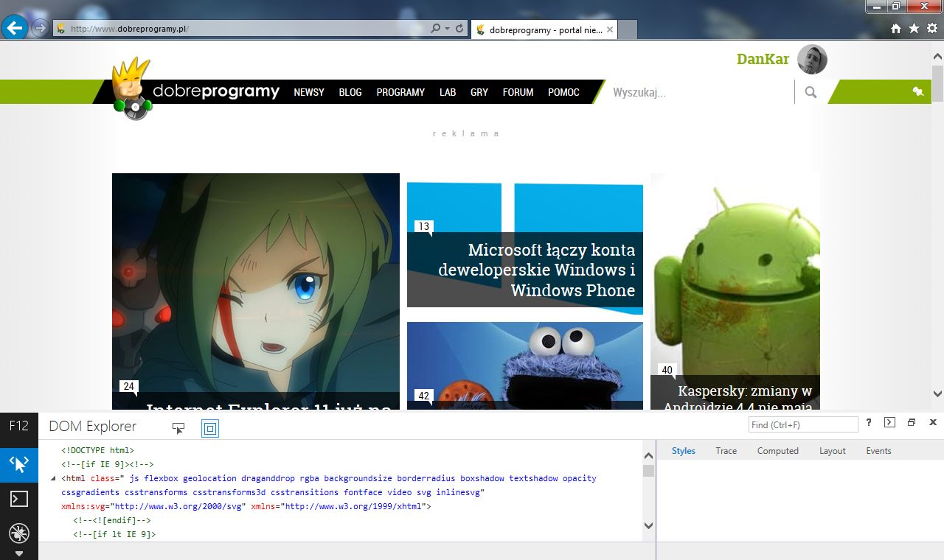Show the console pane icon
Image resolution: width=944 pixels, height=560 pixels.
pyautogui.click(x=889, y=423)
